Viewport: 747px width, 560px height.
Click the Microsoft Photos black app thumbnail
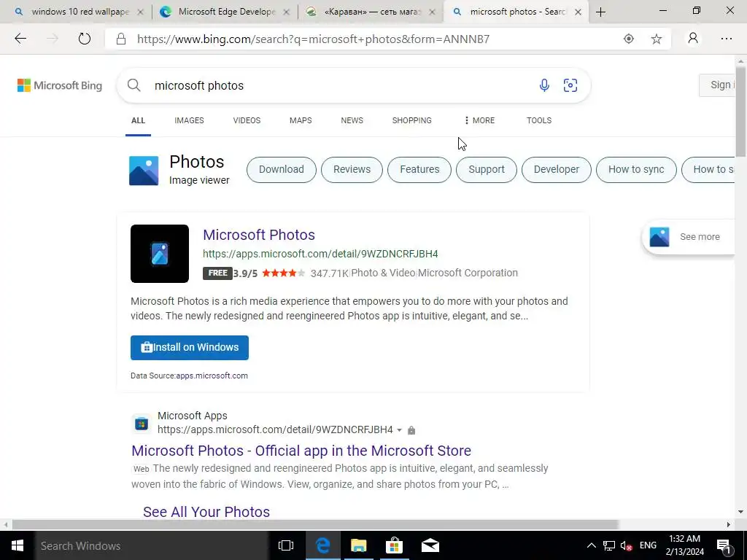coord(160,254)
